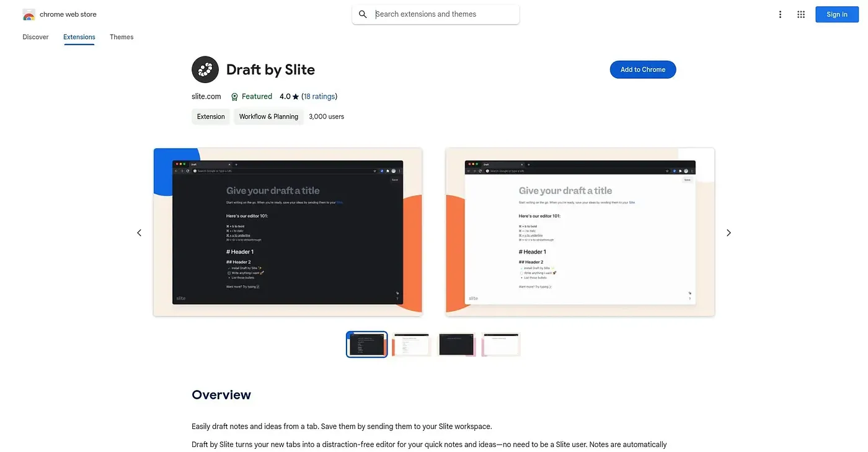
Task: Click the 'Overview' heading
Action: click(221, 395)
